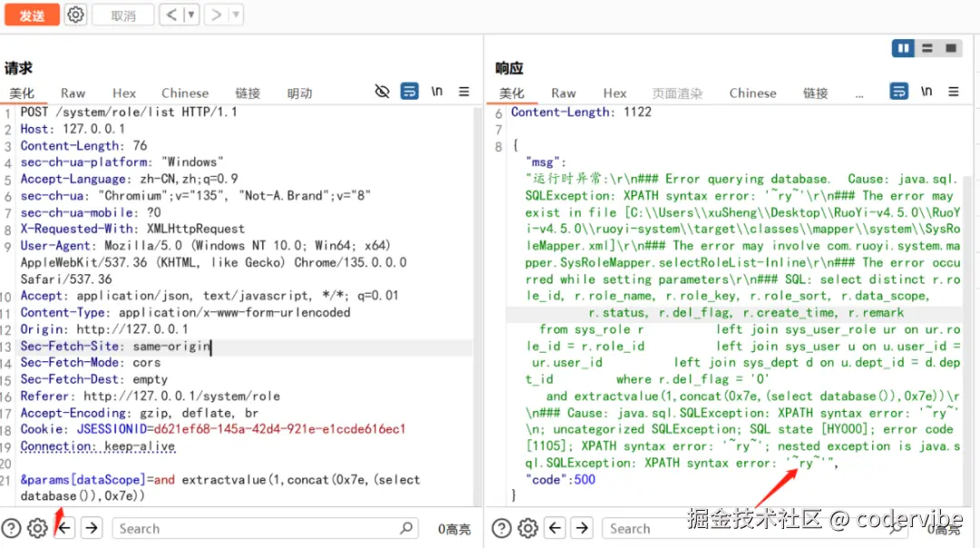Click request highlight count 0高亮
980x548 pixels.
click(x=455, y=529)
